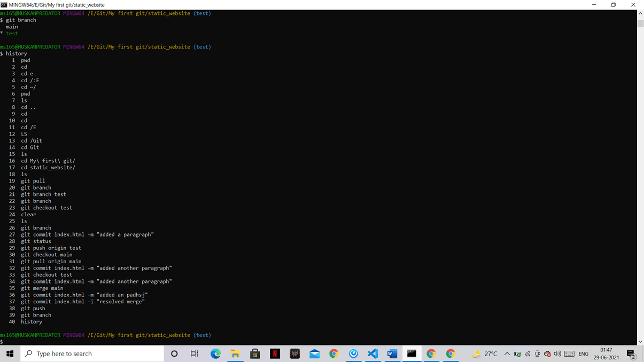Viewport: 644px width, 362px height.
Task: Close the MINGW64 terminal window
Action: click(633, 4)
